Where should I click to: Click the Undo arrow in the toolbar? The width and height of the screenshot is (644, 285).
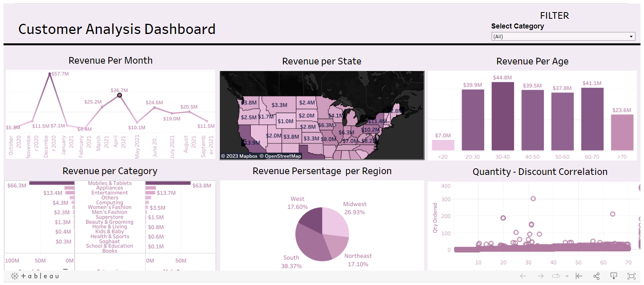(523, 276)
